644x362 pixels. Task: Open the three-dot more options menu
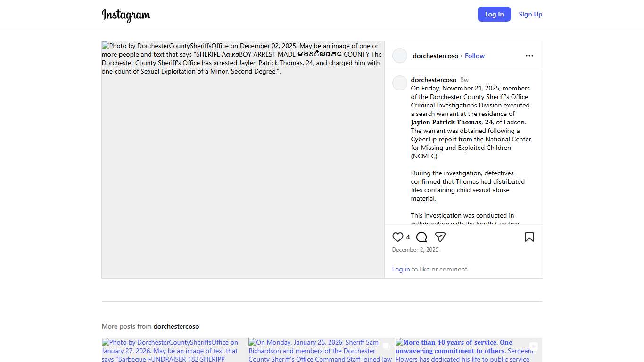point(529,56)
